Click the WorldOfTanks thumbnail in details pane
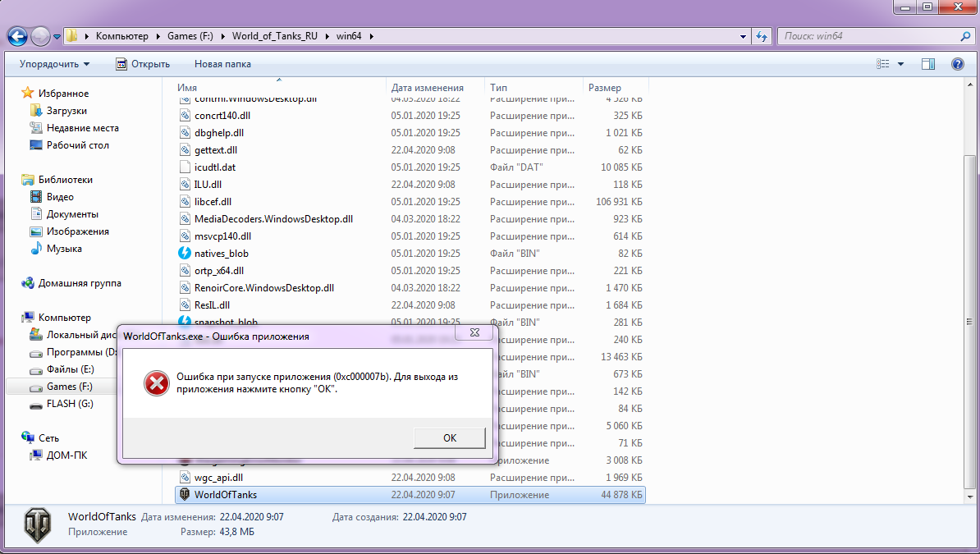The image size is (980, 554). (38, 524)
